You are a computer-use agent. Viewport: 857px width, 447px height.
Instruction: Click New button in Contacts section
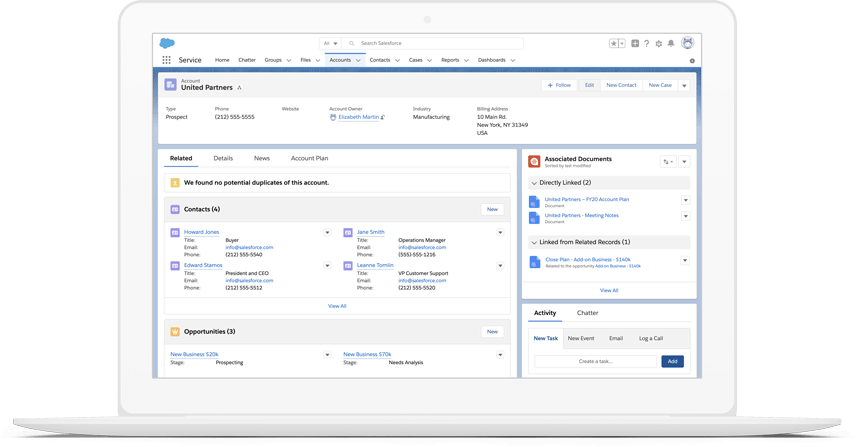tap(492, 210)
